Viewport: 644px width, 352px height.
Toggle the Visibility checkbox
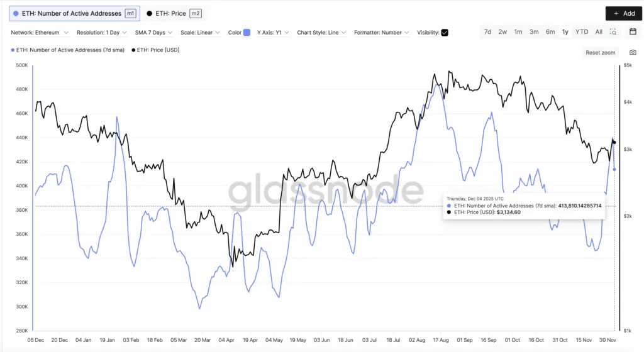[x=445, y=33]
